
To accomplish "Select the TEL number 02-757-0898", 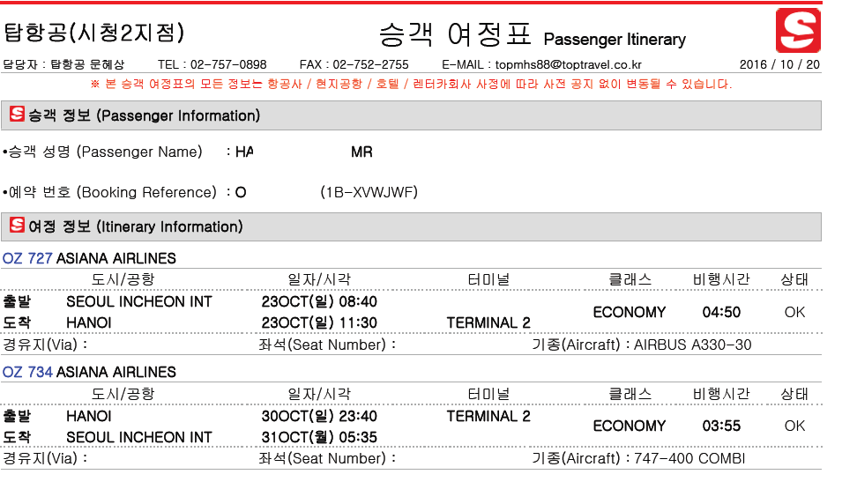I will pyautogui.click(x=230, y=64).
